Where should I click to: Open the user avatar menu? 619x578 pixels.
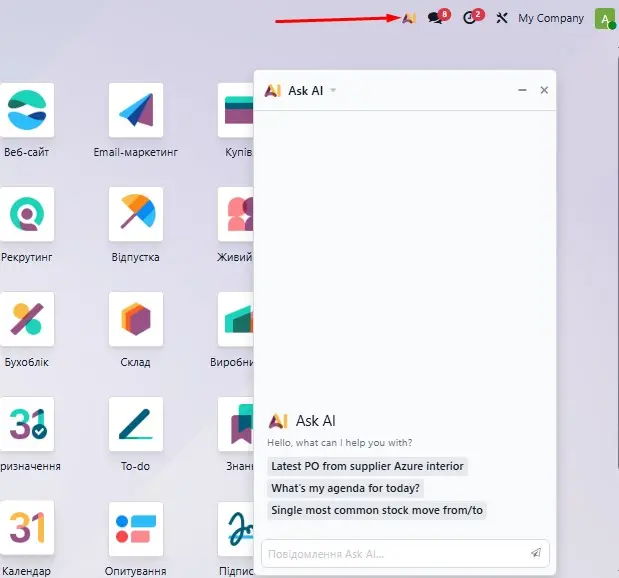point(605,19)
